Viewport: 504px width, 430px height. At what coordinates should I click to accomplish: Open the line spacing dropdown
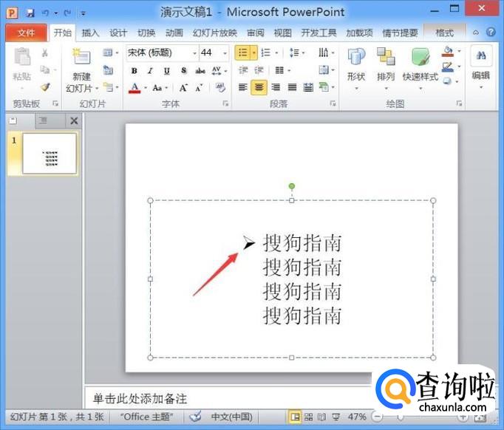pos(297,52)
